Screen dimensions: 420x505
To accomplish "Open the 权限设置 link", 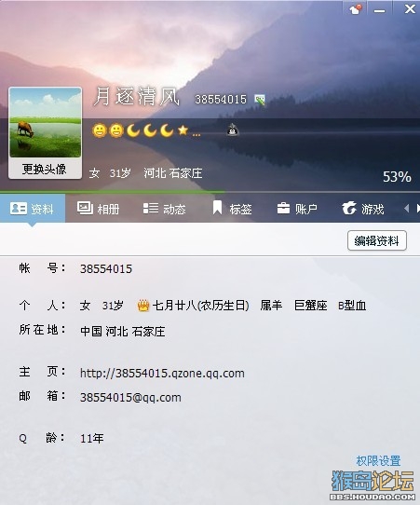I will click(x=378, y=461).
